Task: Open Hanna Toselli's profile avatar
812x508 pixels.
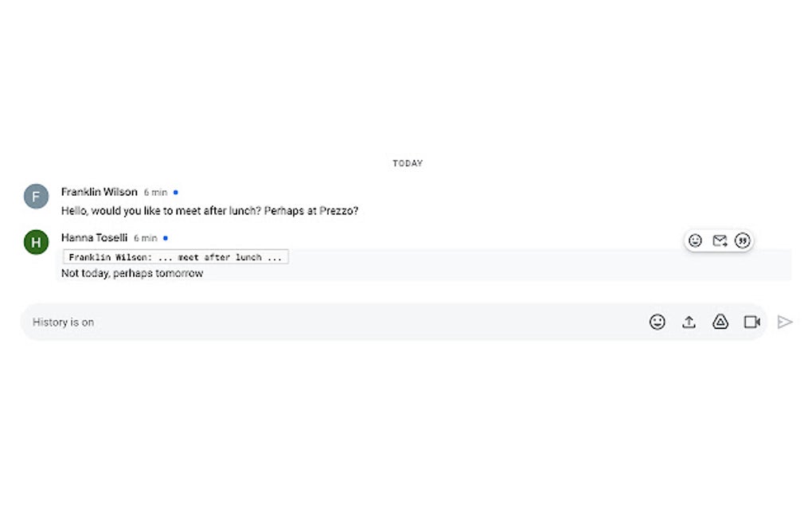Action: 36,242
